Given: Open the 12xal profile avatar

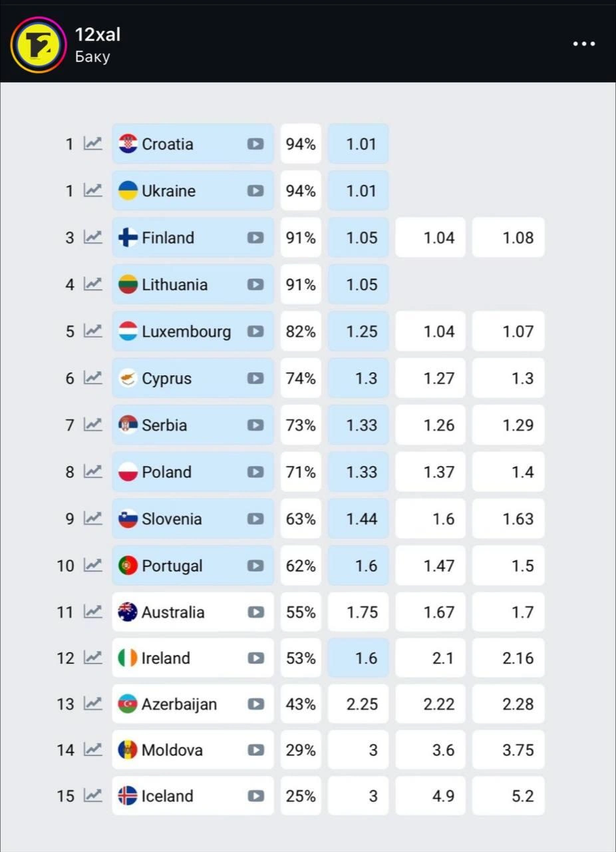Looking at the screenshot, I should (39, 45).
